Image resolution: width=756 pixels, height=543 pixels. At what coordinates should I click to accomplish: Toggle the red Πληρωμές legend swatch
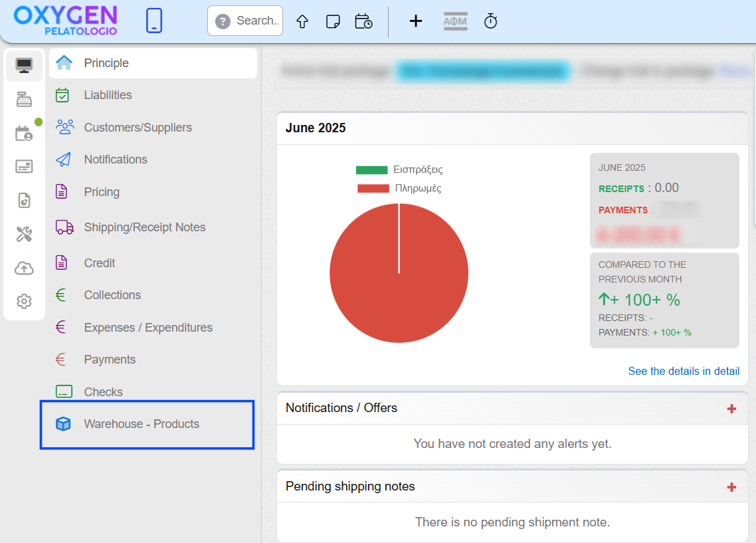(373, 188)
